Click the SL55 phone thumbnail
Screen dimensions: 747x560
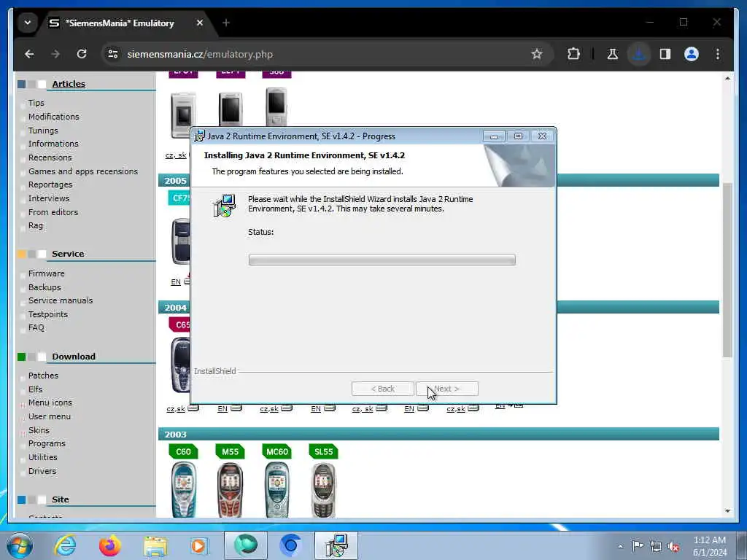(323, 489)
